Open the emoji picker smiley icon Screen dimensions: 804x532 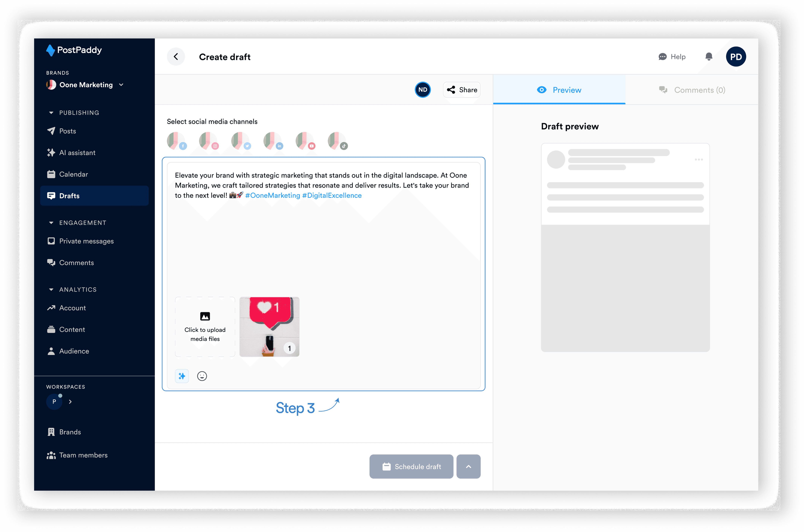(202, 376)
